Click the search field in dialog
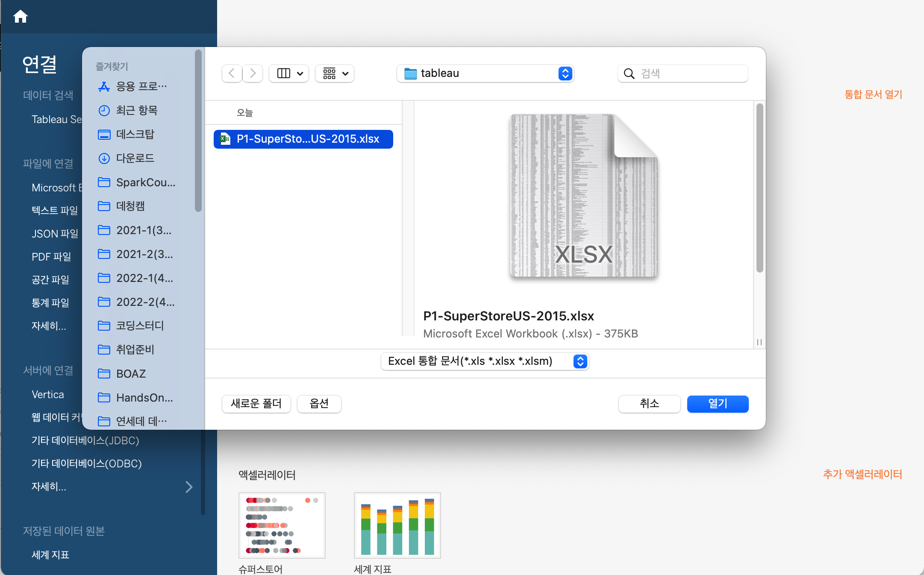Screen dimensions: 924x575 683,73
